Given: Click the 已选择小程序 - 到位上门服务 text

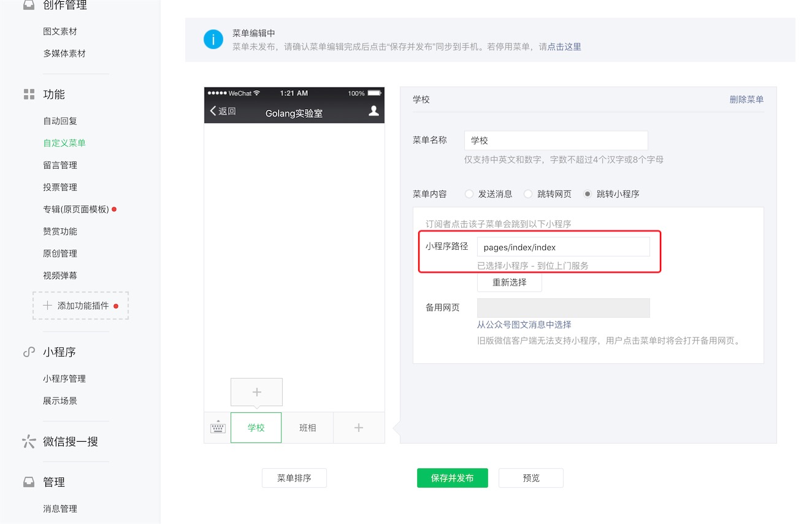Looking at the screenshot, I should click(x=533, y=266).
